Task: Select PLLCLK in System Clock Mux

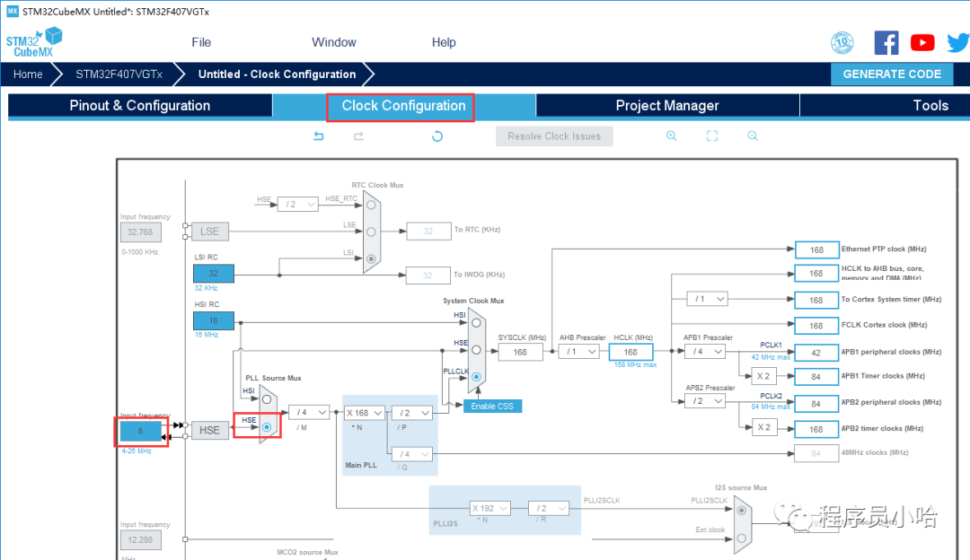Action: pyautogui.click(x=476, y=377)
